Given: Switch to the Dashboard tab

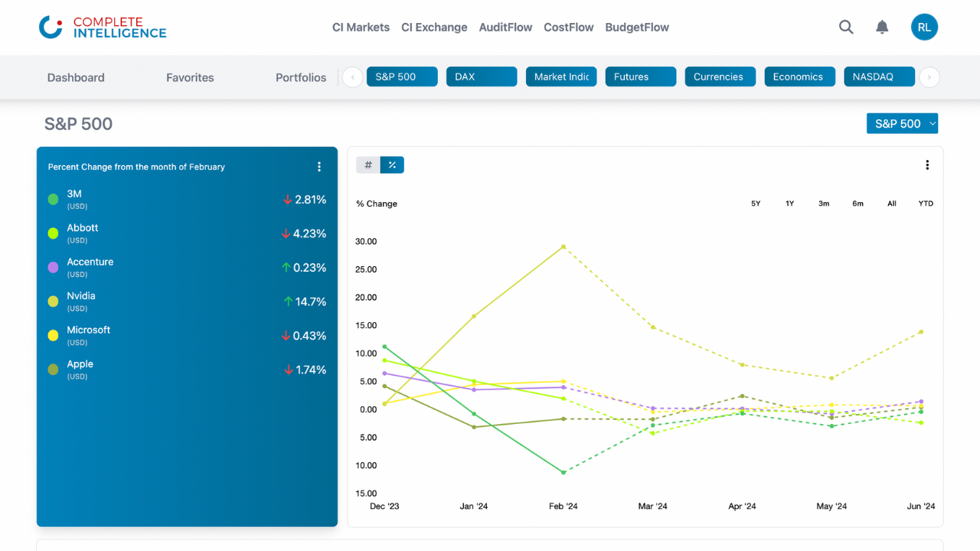Looking at the screenshot, I should (76, 77).
